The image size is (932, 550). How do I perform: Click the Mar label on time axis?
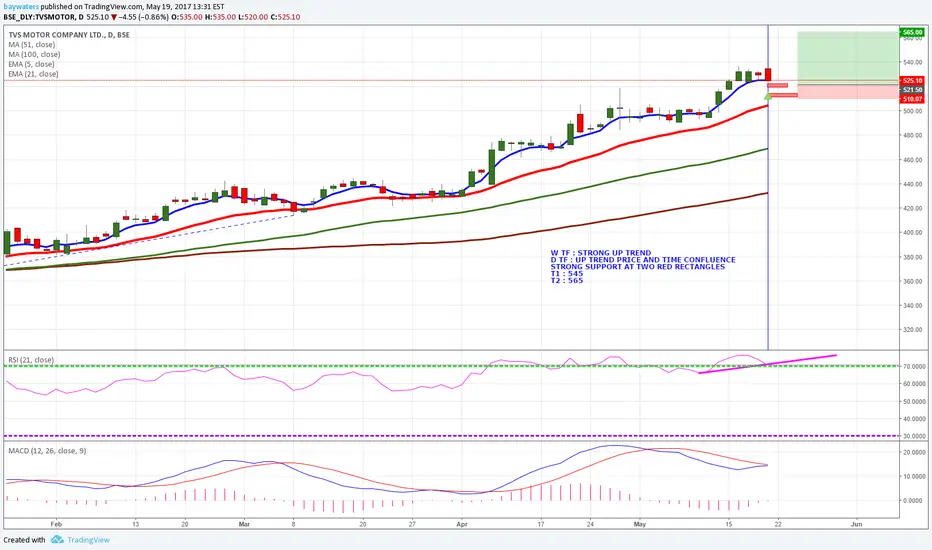click(244, 524)
